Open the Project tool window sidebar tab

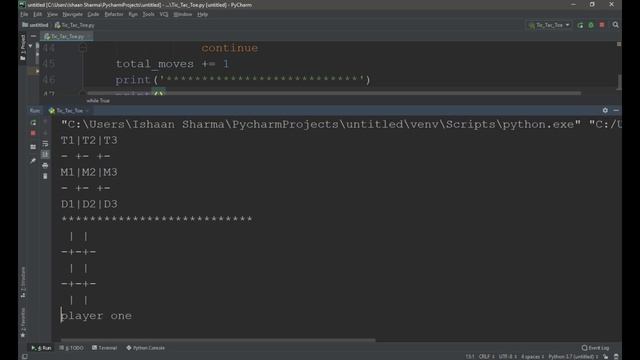click(x=23, y=48)
